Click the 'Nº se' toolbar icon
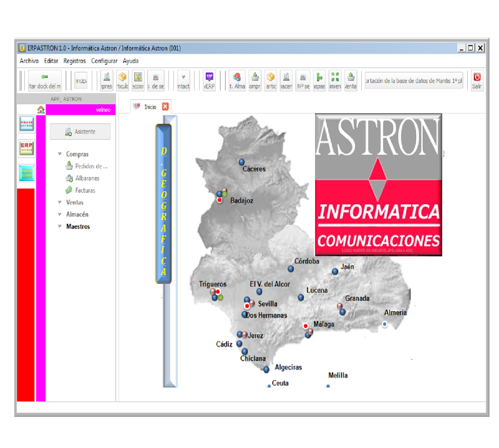This screenshot has height=448, width=499. pyautogui.click(x=303, y=80)
